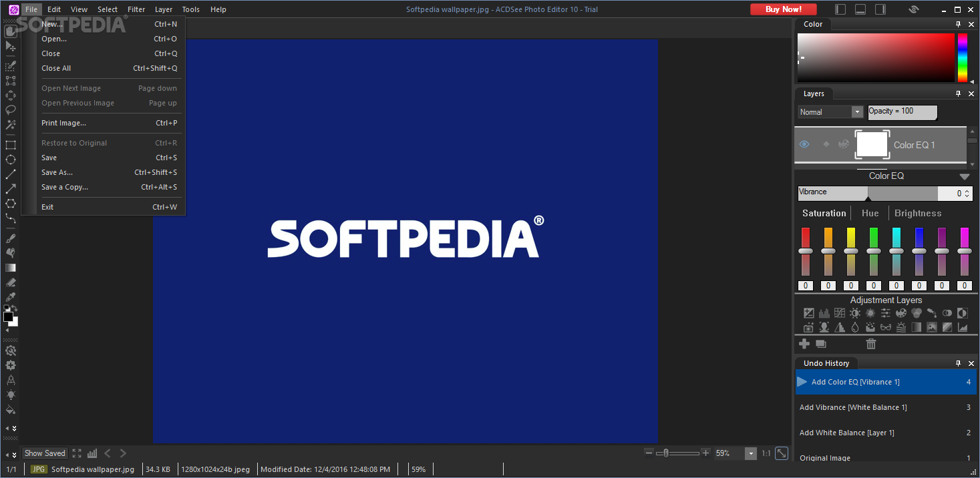Select 'Add Vibrance [White Balance 1]' history entry
The height and width of the screenshot is (478, 980).
point(886,407)
